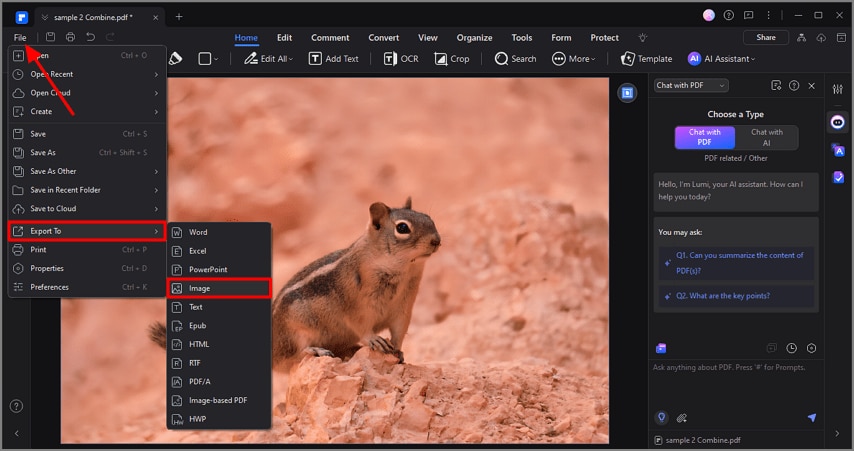
Task: Close the AI assistant panel
Action: (812, 86)
